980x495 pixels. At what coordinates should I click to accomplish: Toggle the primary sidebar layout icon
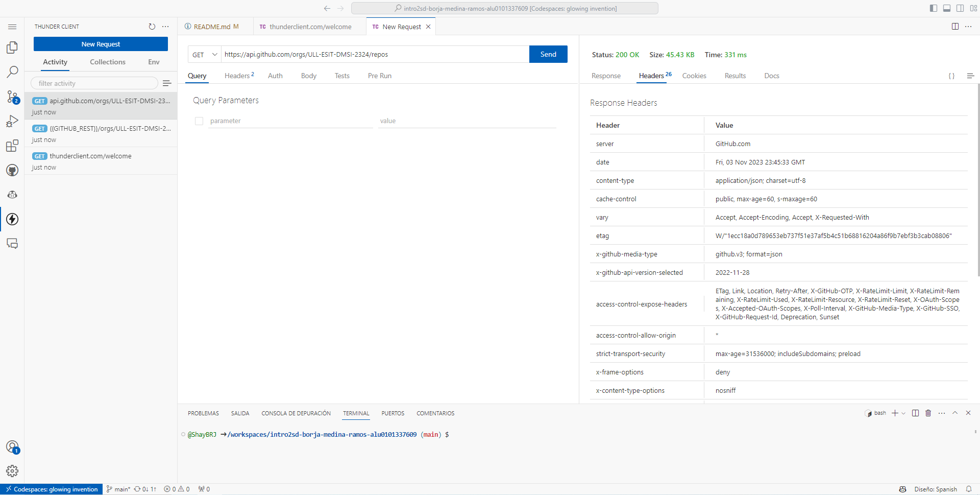click(x=934, y=8)
